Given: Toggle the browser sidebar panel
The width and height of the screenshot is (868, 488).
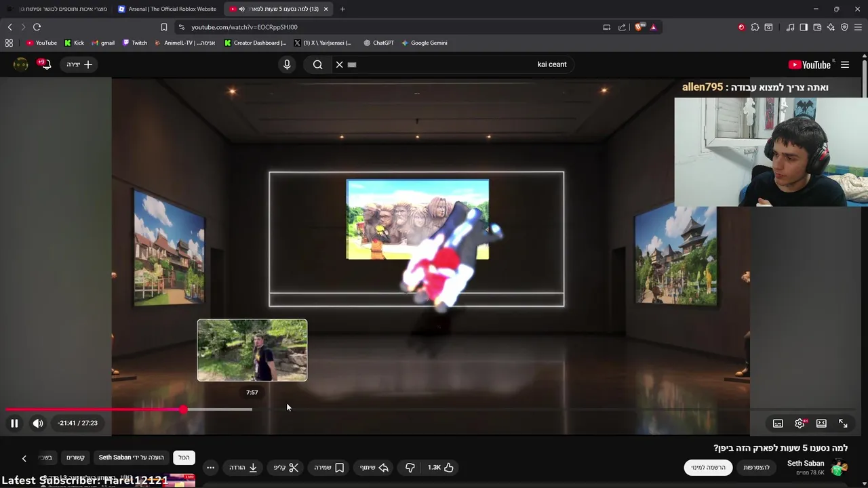Looking at the screenshot, I should click(804, 27).
